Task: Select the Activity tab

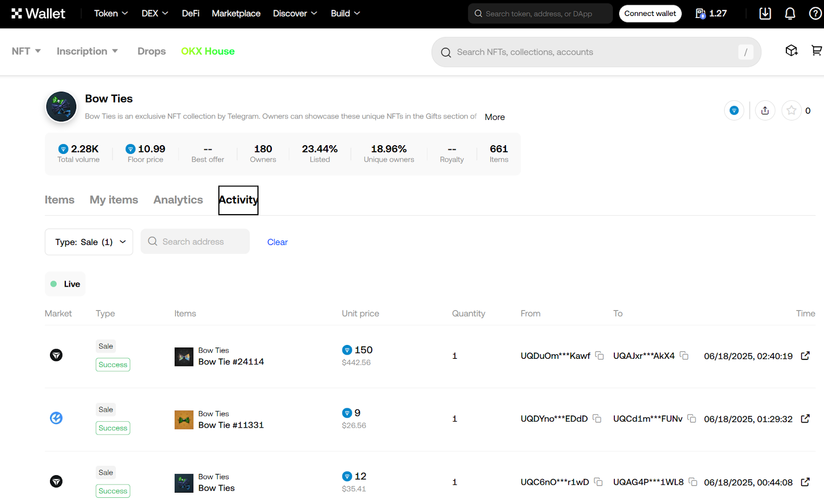Action: click(238, 200)
